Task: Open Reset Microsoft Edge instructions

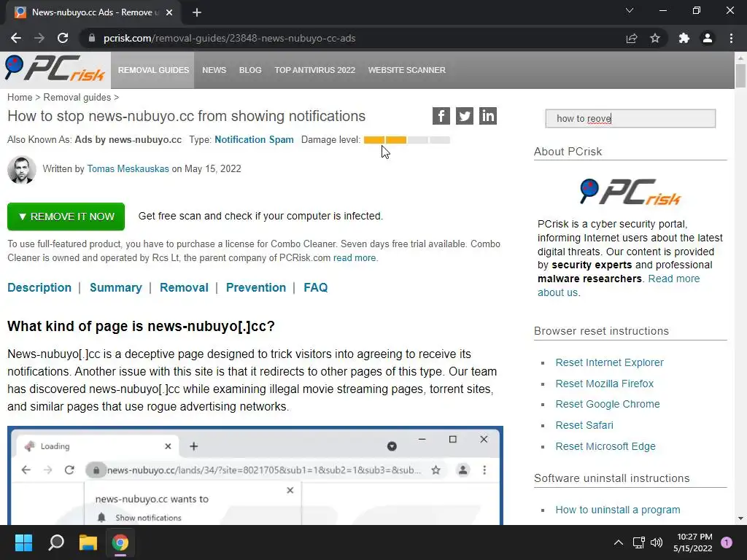Action: pyautogui.click(x=605, y=446)
